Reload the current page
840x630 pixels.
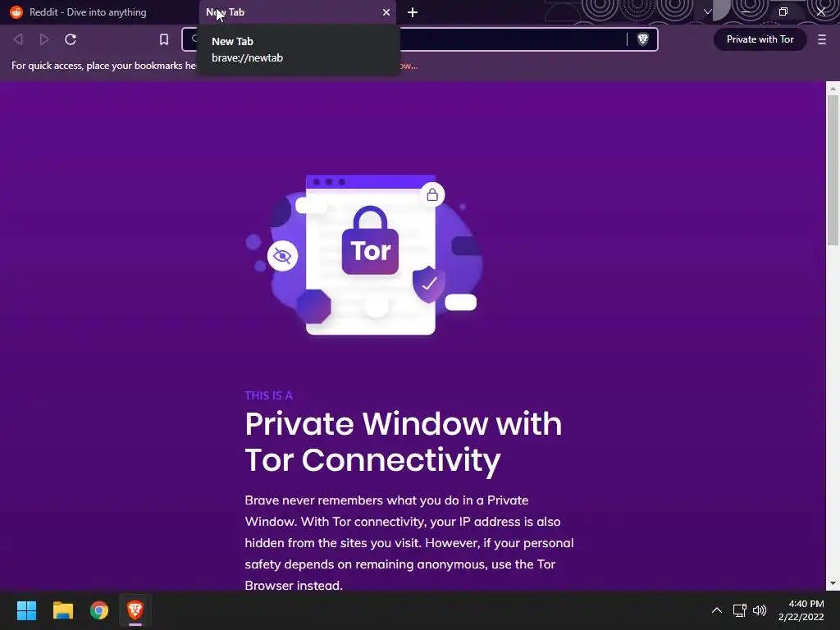tap(71, 39)
